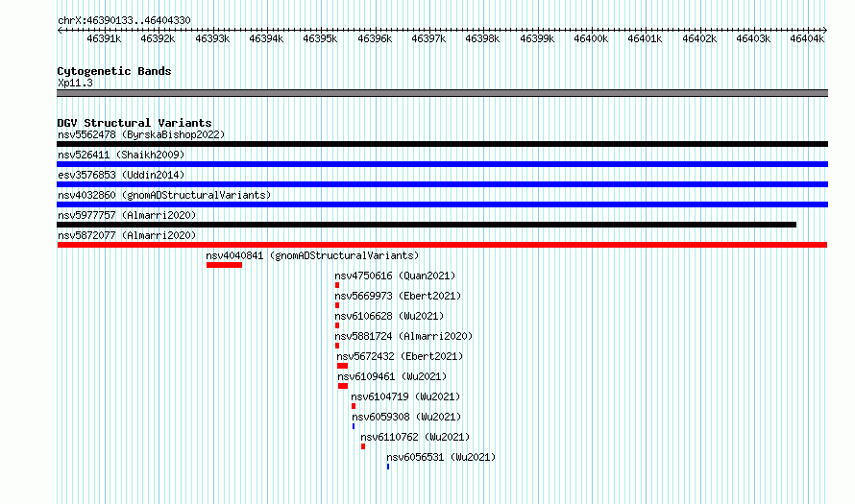Click the 46402k ruler tick label

point(699,38)
